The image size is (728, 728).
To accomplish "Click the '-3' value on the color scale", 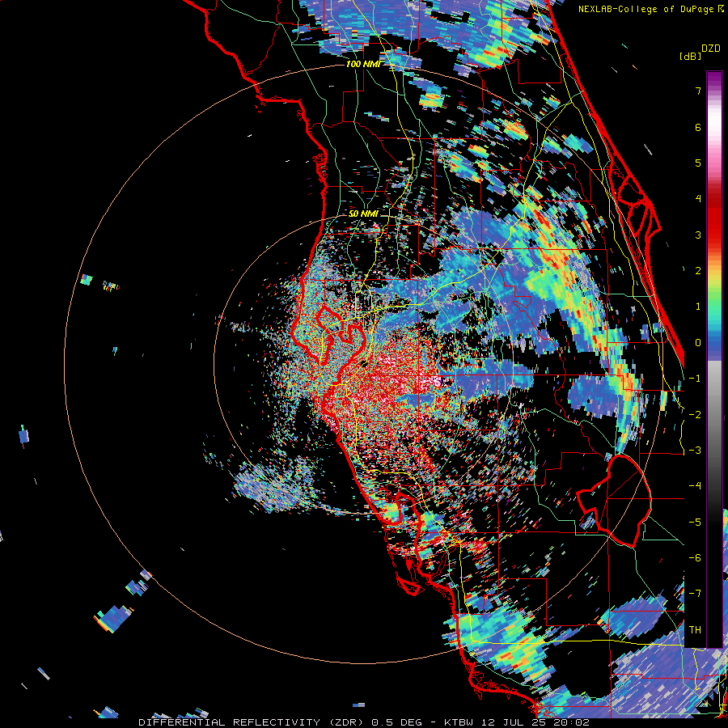I will tap(695, 451).
